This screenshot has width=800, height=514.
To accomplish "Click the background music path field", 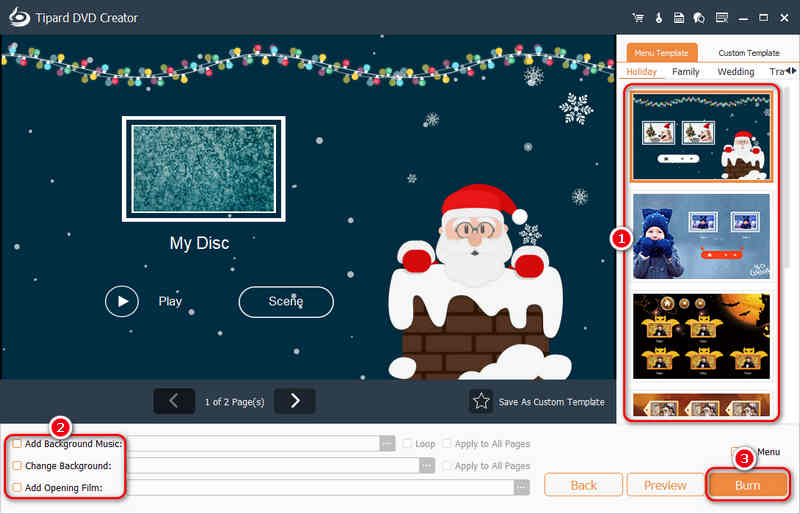I will pyautogui.click(x=255, y=444).
